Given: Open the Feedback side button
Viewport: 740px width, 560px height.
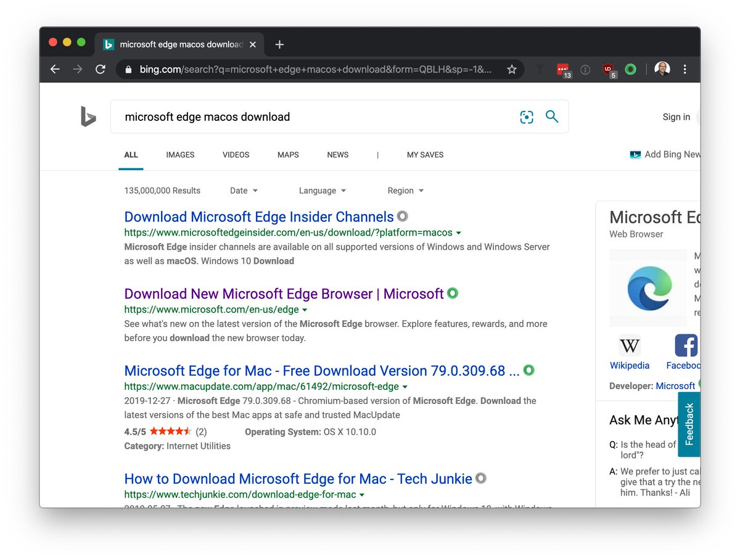Looking at the screenshot, I should click(x=689, y=424).
